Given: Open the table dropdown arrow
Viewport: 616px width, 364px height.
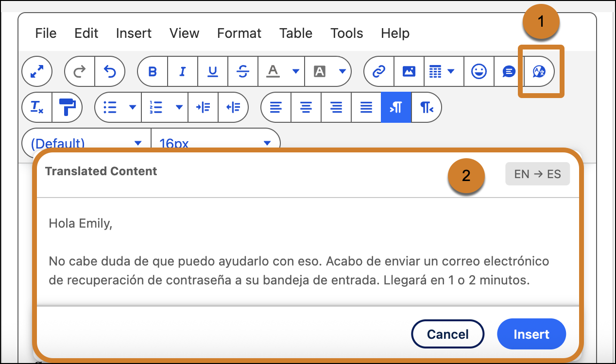Looking at the screenshot, I should pyautogui.click(x=451, y=72).
